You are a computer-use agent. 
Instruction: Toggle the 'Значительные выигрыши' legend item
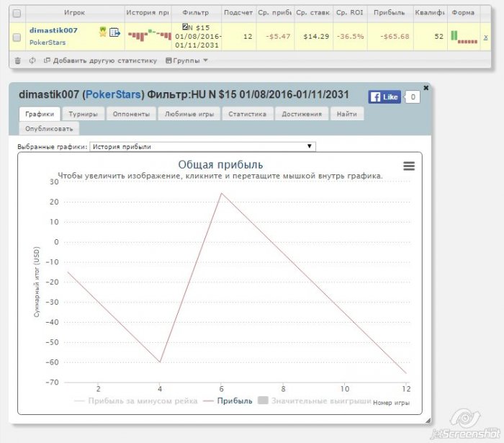tap(315, 401)
